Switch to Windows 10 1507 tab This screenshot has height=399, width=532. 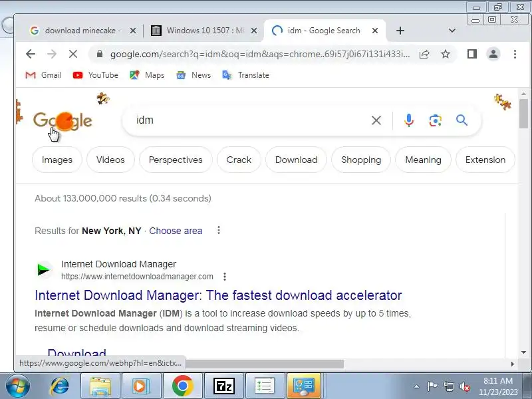coord(198,31)
